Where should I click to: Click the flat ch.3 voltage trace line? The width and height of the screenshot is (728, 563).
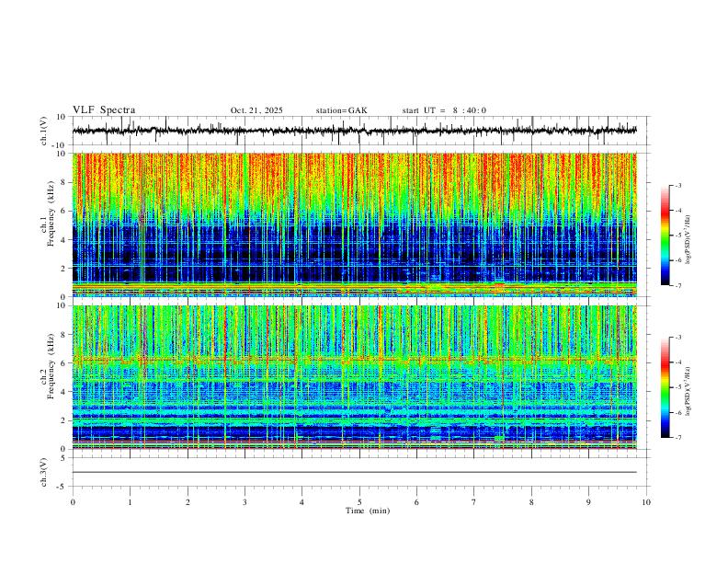[x=354, y=473]
